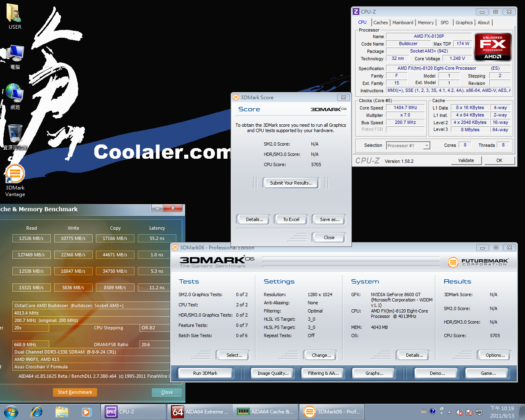Switch to the 3DMark06 taskbar button

pyautogui.click(x=332, y=411)
